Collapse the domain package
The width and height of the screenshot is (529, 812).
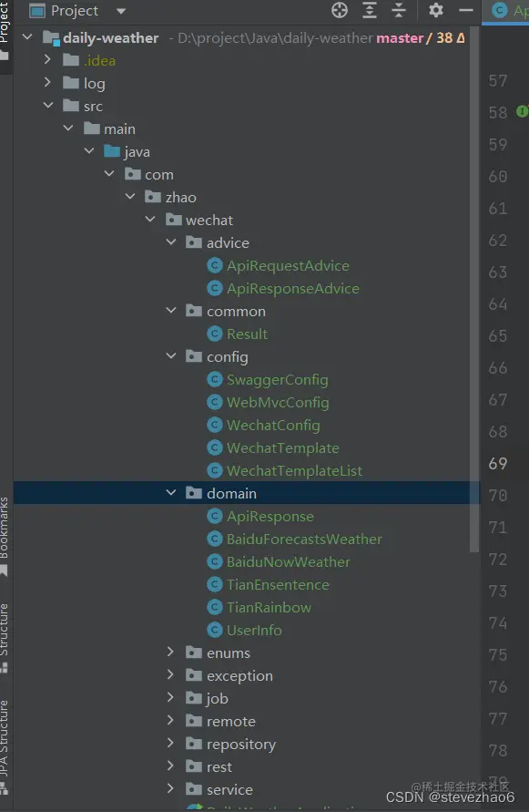click(x=171, y=493)
